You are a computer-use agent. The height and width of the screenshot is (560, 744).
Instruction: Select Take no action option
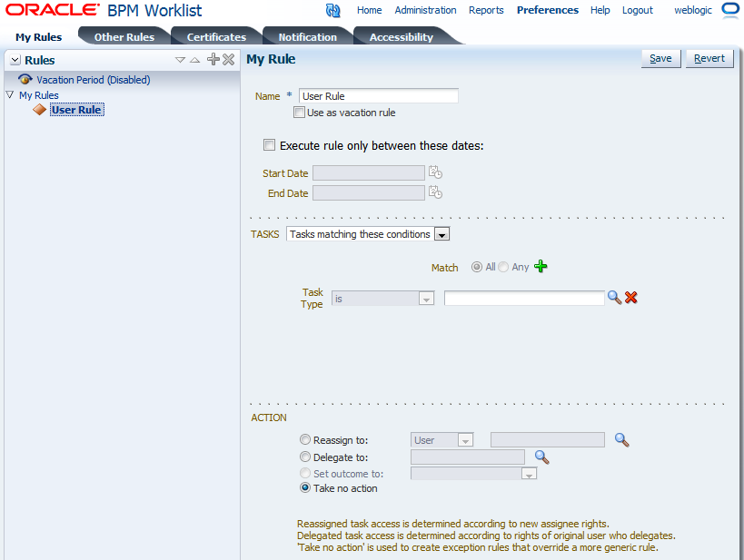(x=305, y=487)
